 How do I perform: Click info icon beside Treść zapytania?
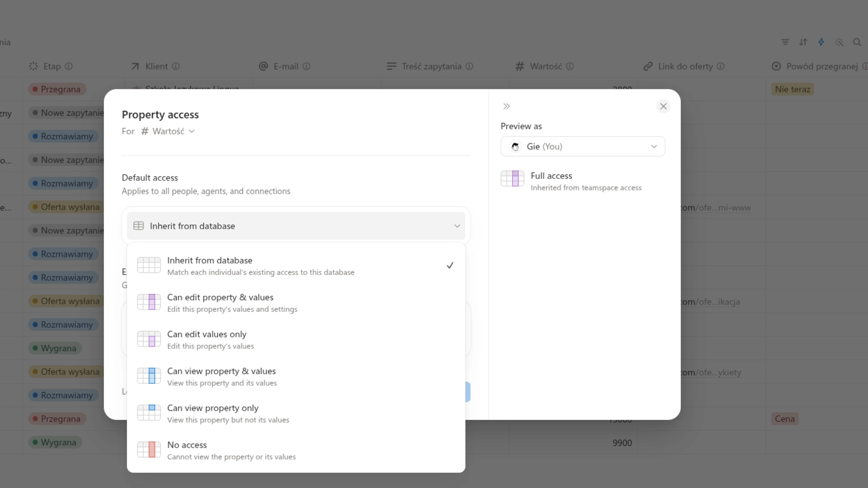coord(469,66)
